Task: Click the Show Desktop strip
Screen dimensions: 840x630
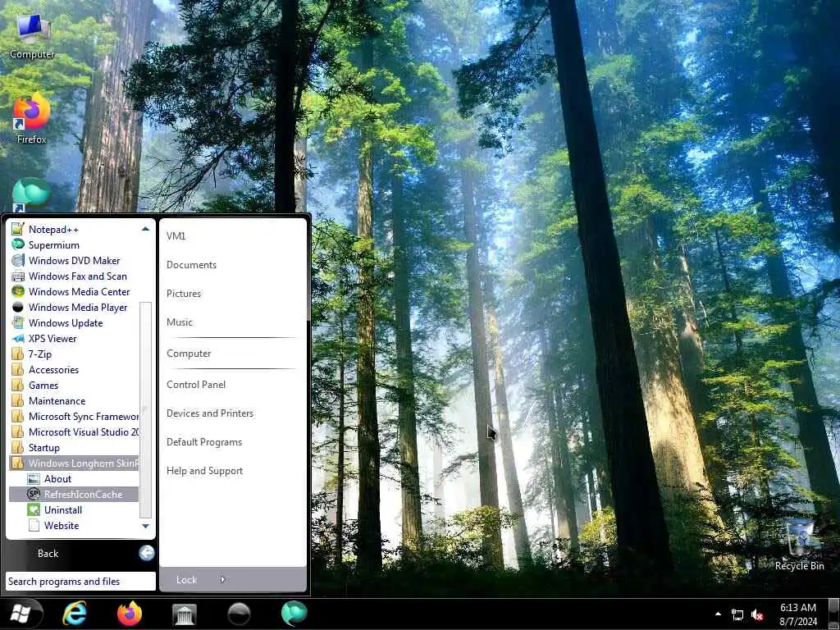Action: 834,614
